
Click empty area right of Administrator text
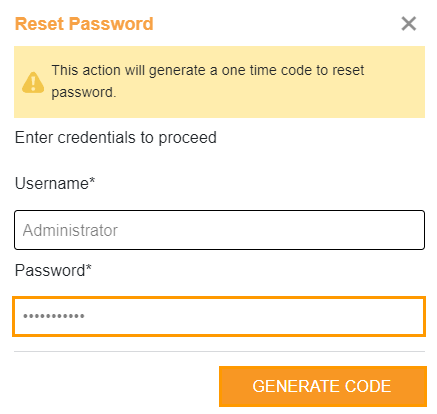click(x=270, y=230)
